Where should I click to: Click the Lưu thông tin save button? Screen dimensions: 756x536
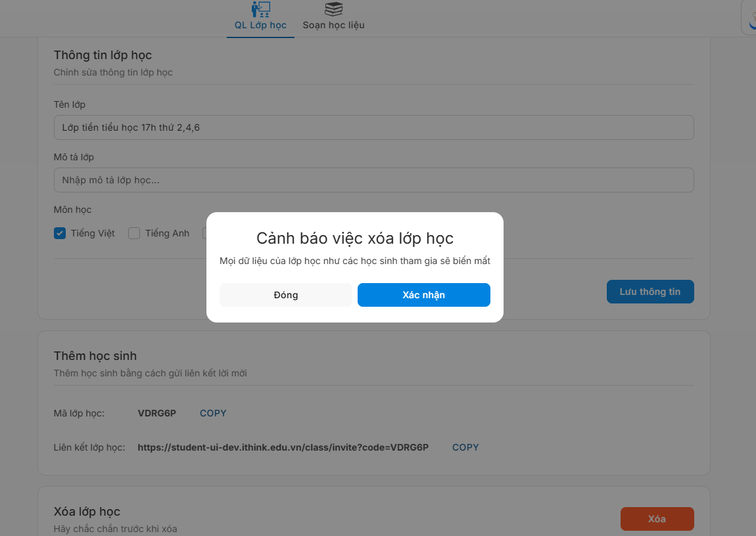coord(650,291)
